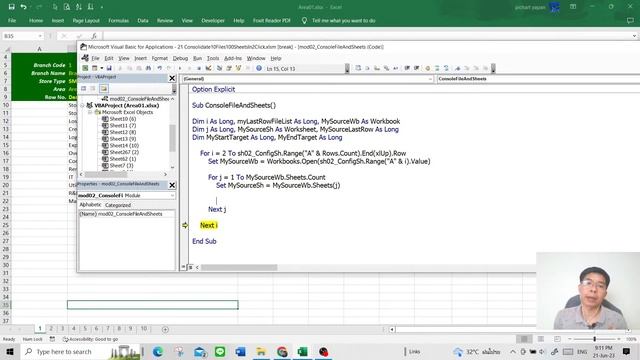
Task: Close the Project - VBAProject panel
Action: [x=172, y=78]
